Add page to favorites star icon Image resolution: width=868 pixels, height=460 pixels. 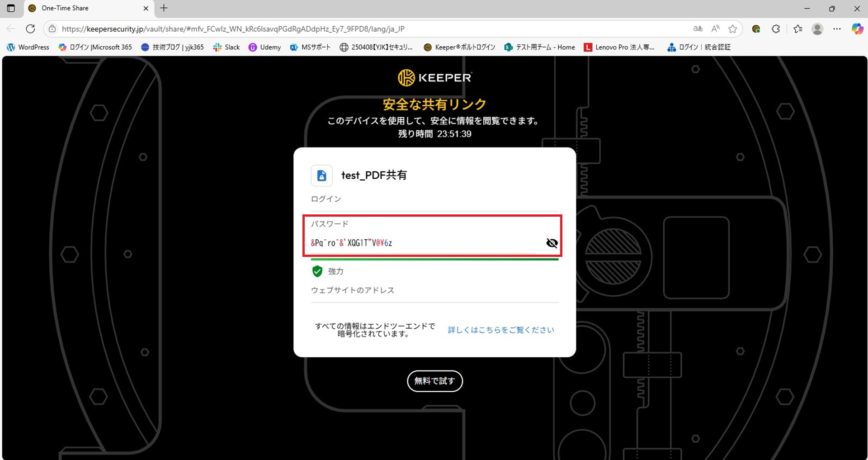pyautogui.click(x=733, y=29)
